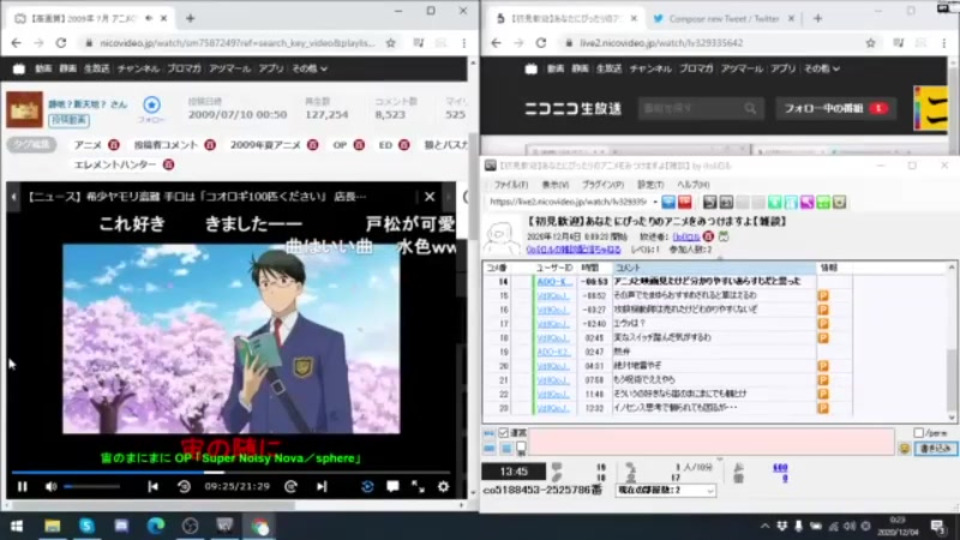Open チャンネル in left Niconico nav bar
This screenshot has height=540, width=960.
pos(138,69)
